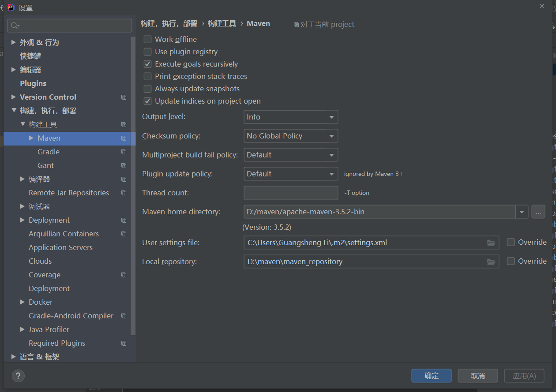
Task: Expand the 语言 & 框架 section
Action: pos(14,357)
